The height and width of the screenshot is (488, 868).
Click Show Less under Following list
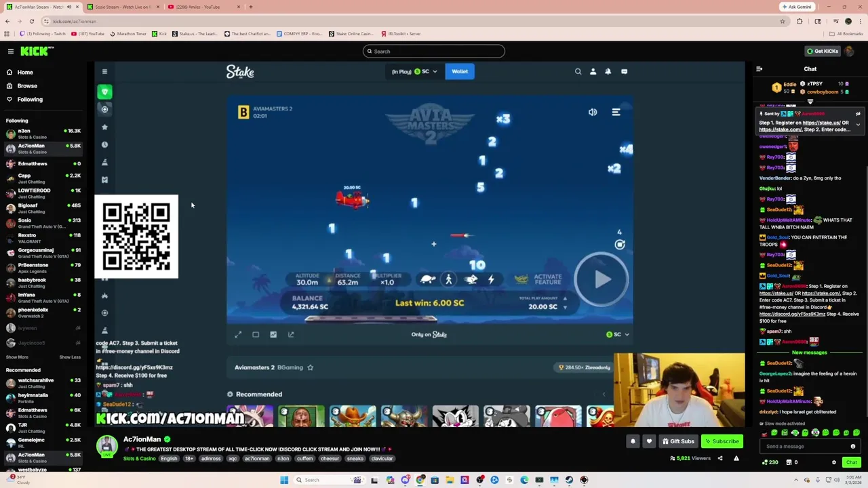click(x=70, y=357)
